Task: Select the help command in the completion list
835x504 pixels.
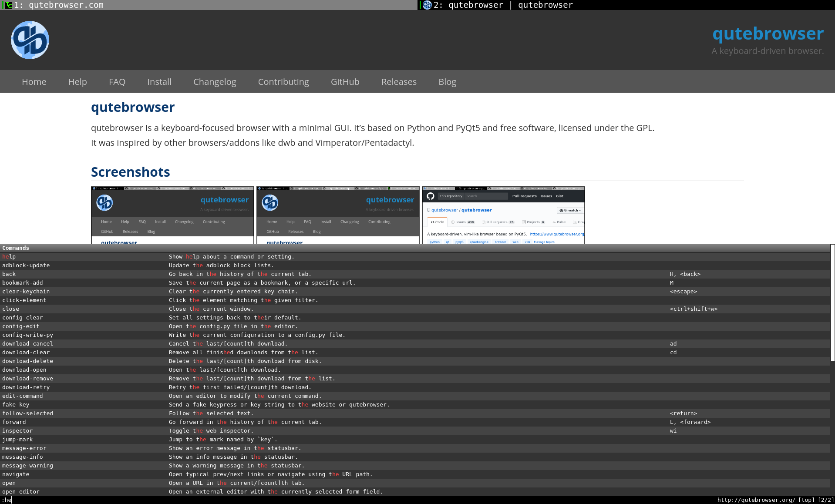Action: (9, 257)
